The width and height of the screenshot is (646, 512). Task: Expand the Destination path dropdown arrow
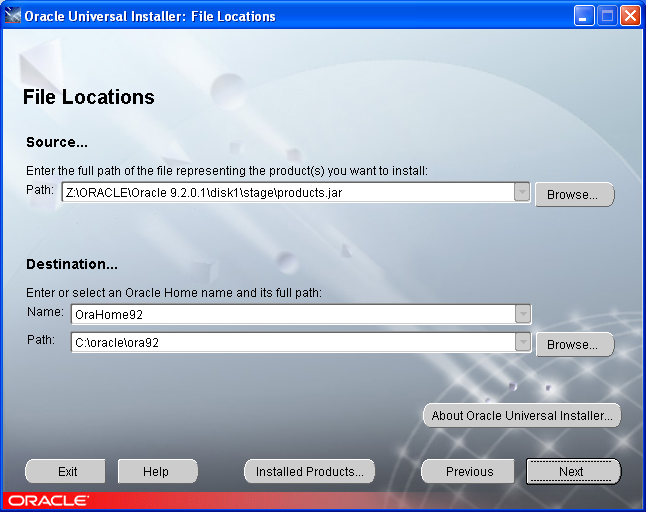click(523, 342)
